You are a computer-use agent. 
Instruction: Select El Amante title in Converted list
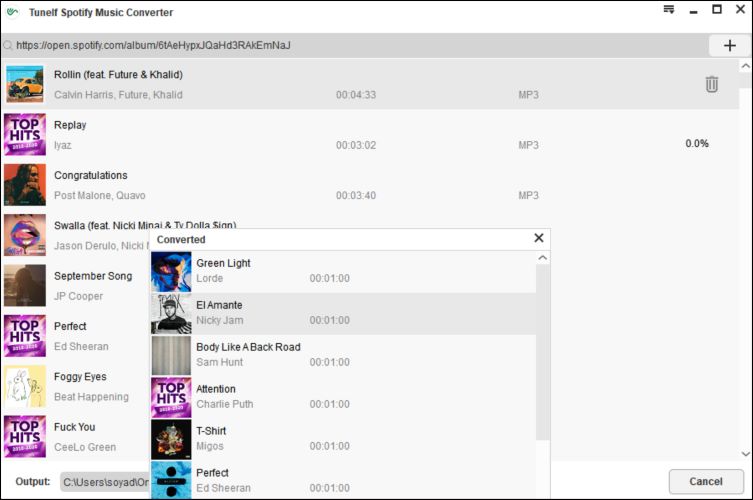pos(219,305)
